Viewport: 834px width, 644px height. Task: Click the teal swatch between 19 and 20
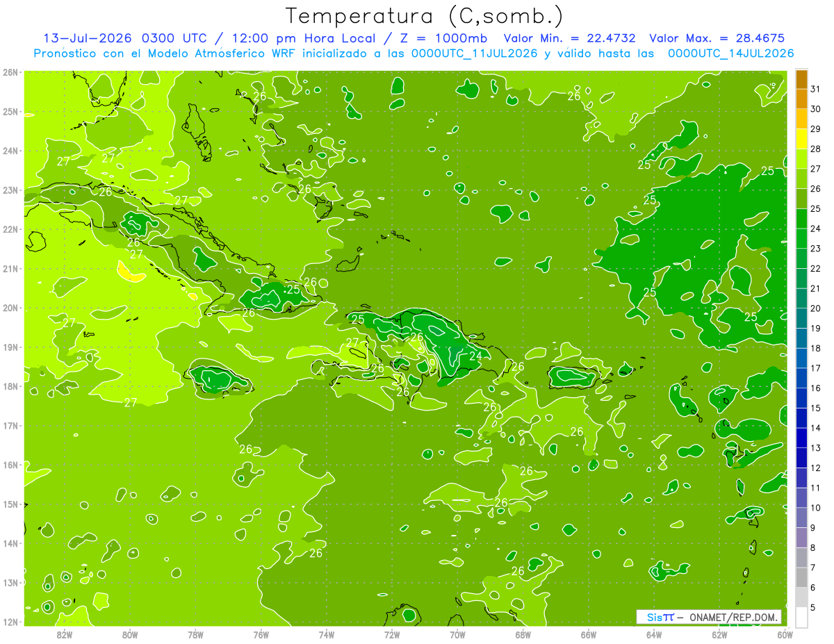(801, 318)
